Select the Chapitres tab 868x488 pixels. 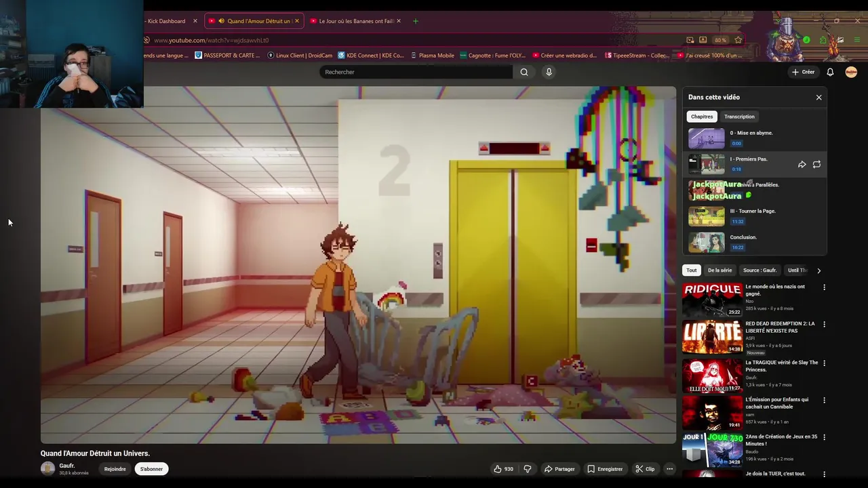(701, 117)
